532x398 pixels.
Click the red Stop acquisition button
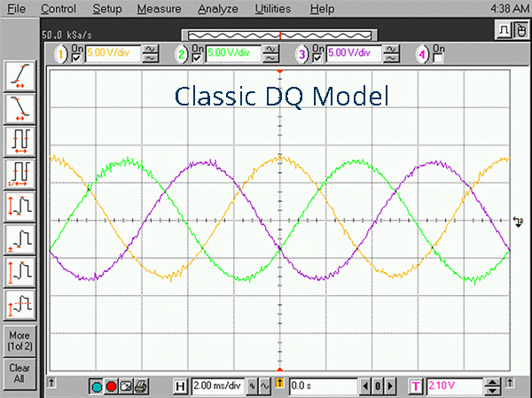(112, 386)
